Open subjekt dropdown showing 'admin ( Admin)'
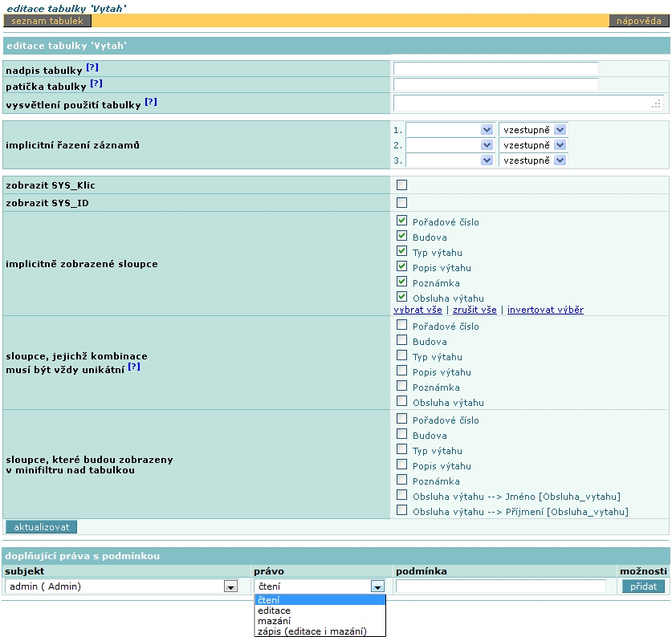 tap(122, 586)
